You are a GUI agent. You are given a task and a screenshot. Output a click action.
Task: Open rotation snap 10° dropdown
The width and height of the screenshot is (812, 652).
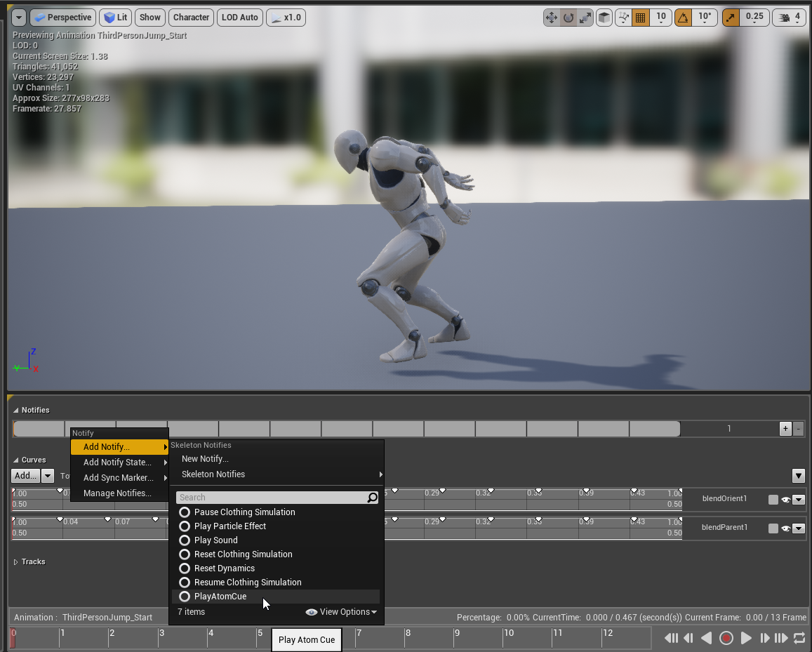(705, 18)
